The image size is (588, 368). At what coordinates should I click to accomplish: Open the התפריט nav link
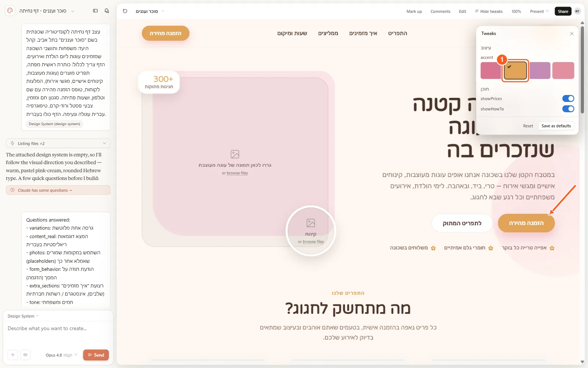tap(398, 33)
